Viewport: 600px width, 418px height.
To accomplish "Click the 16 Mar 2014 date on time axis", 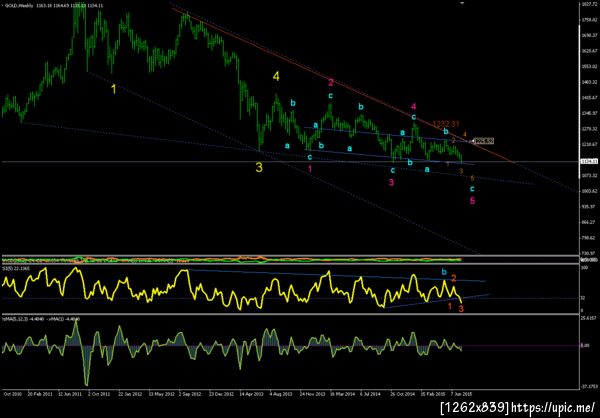I will click(341, 394).
